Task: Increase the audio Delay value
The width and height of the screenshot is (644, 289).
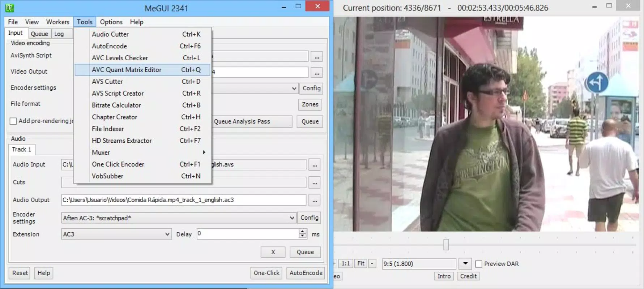Action: click(303, 232)
